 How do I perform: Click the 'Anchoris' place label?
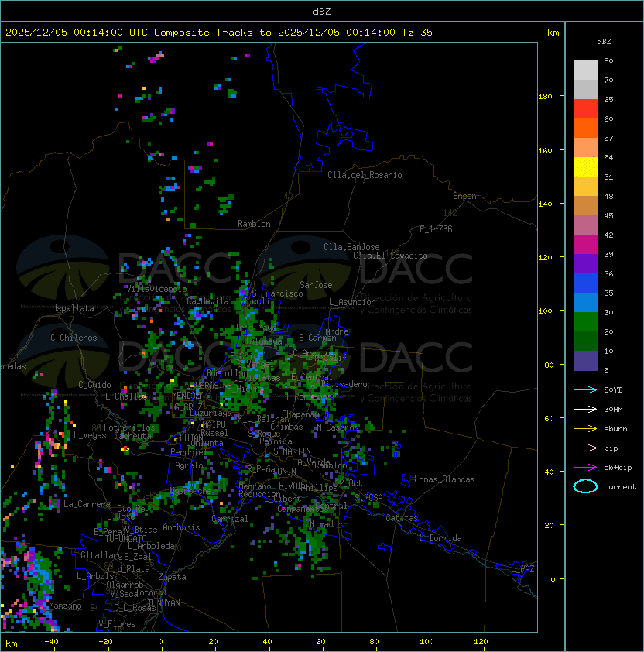tap(181, 527)
